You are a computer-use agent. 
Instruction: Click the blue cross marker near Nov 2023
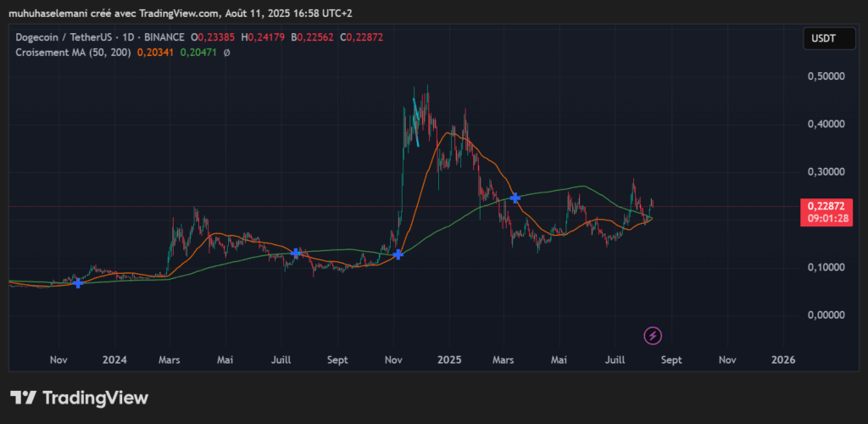78,283
